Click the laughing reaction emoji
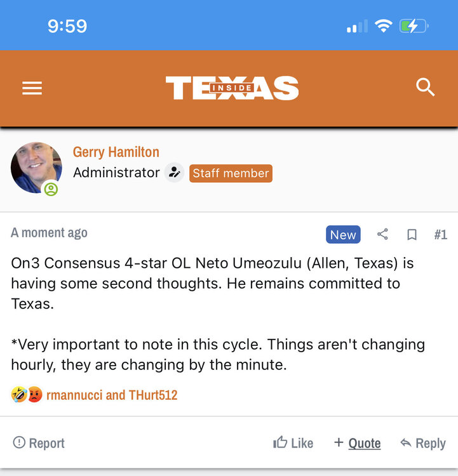Viewport: 458px width, 476px height. point(19,395)
